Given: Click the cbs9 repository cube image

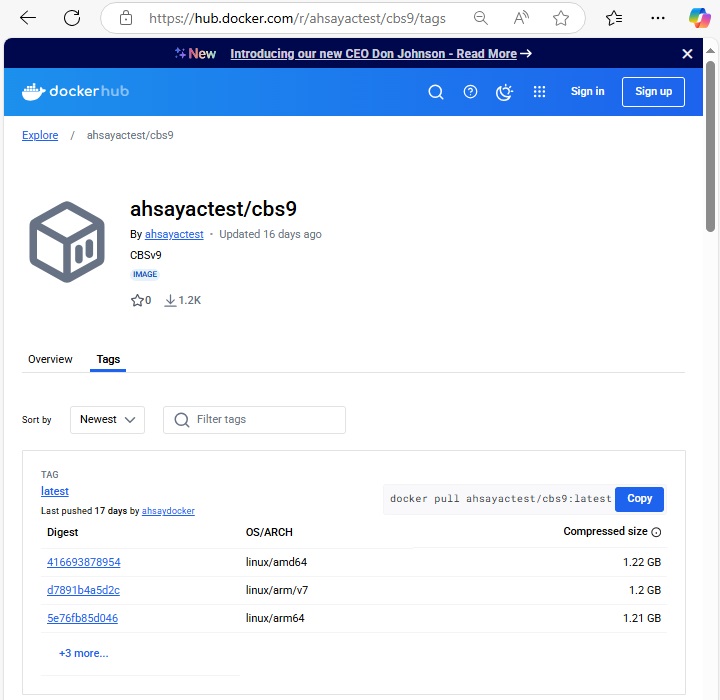Looking at the screenshot, I should pyautogui.click(x=67, y=242).
